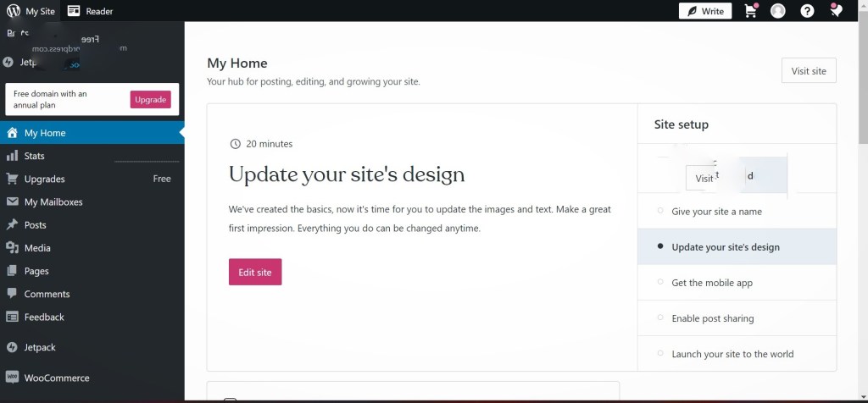This screenshot has width=868, height=403.
Task: Click the Media icon in sidebar
Action: [x=12, y=248]
